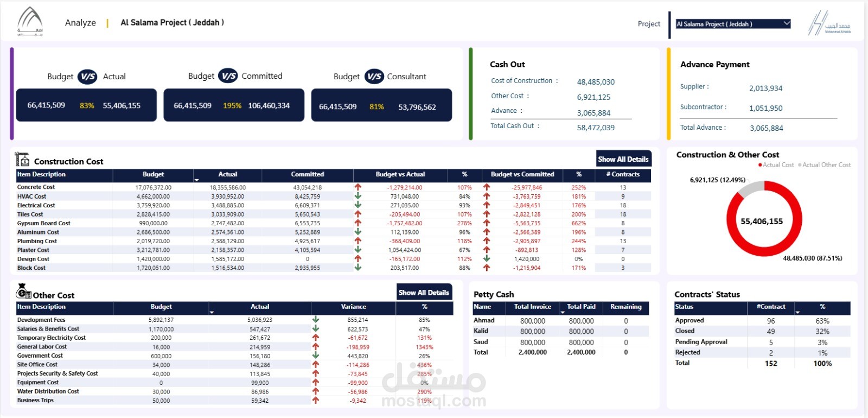Sort Construction Cost table by Committed column

[x=307, y=174]
